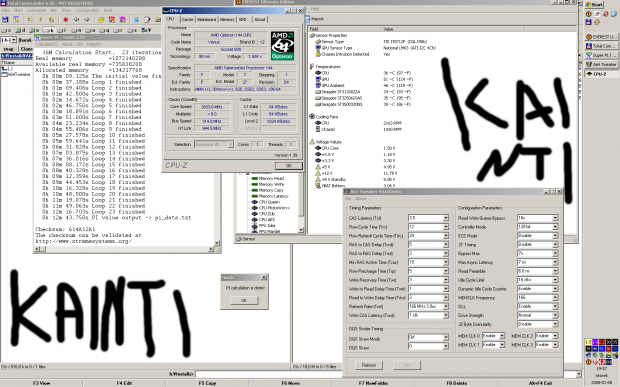The height and width of the screenshot is (387, 620).
Task: Open the EVEREST Ultimate taskbar button
Action: click(601, 37)
